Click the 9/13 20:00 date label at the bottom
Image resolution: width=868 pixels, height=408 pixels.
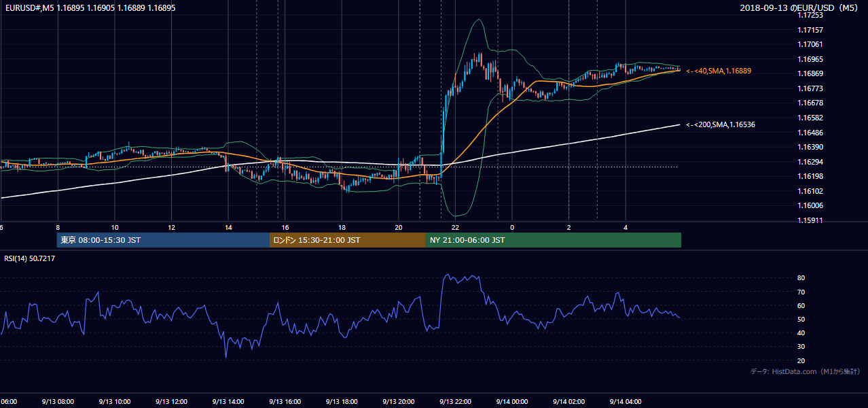[x=399, y=401]
